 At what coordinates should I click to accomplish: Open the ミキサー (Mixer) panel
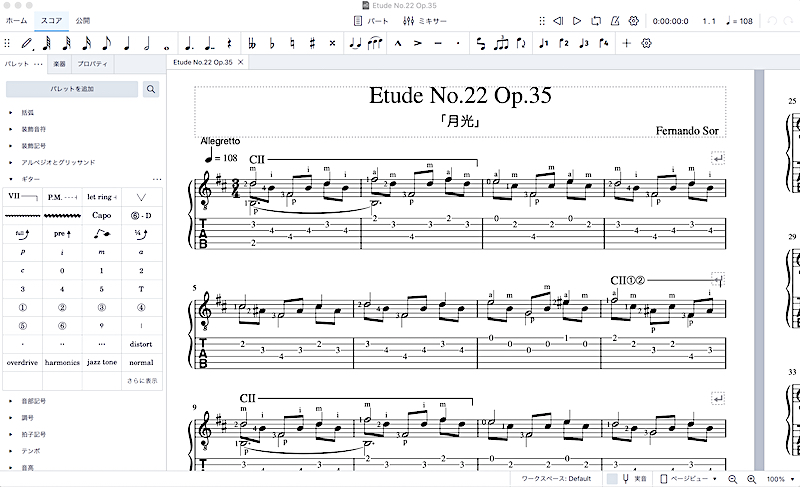click(x=424, y=21)
